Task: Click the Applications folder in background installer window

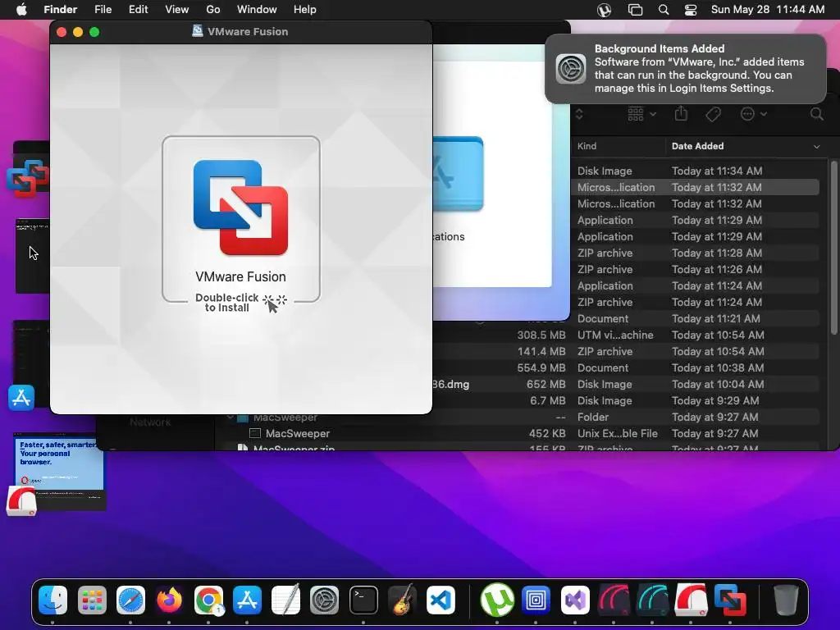Action: (458, 174)
